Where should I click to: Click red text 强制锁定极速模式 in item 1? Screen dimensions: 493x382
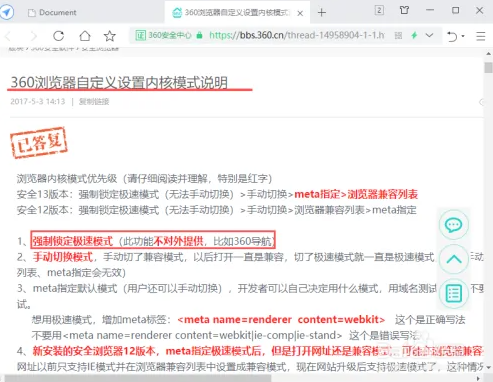pos(73,241)
